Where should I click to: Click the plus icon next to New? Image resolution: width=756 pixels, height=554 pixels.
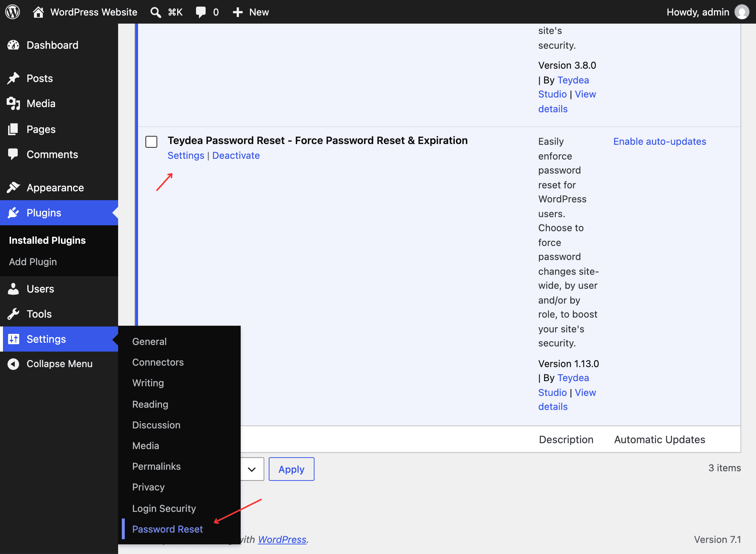(x=238, y=12)
